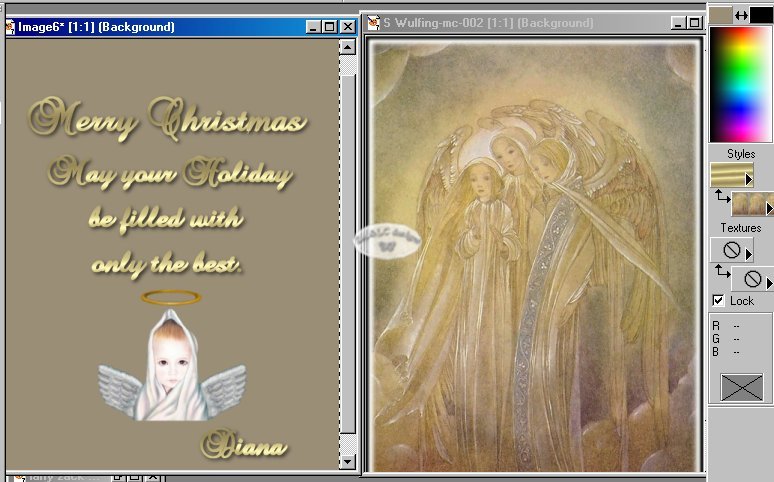
Task: Close the Image6 window
Action: click(x=348, y=27)
